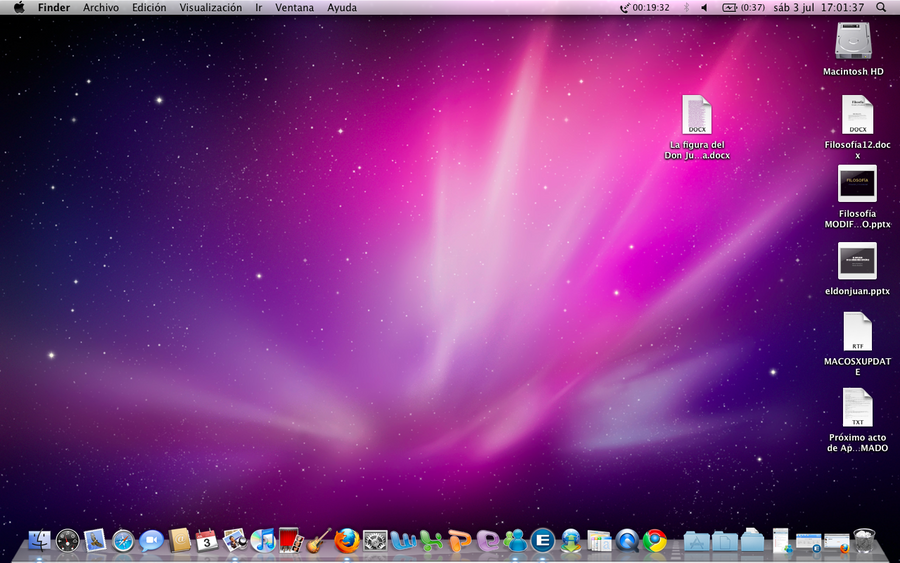Open the globe with green arrow app
Screen dimensions: 900x563
(x=571, y=541)
